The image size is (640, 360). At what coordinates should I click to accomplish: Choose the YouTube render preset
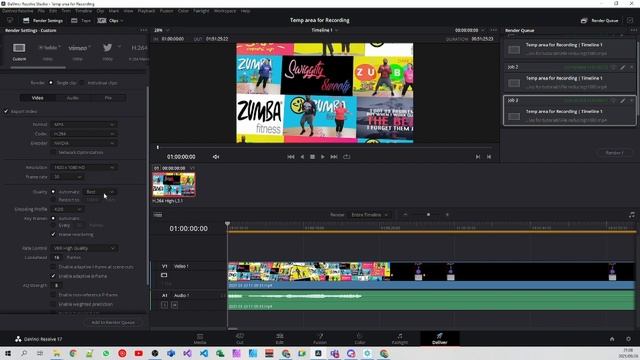click(x=49, y=48)
